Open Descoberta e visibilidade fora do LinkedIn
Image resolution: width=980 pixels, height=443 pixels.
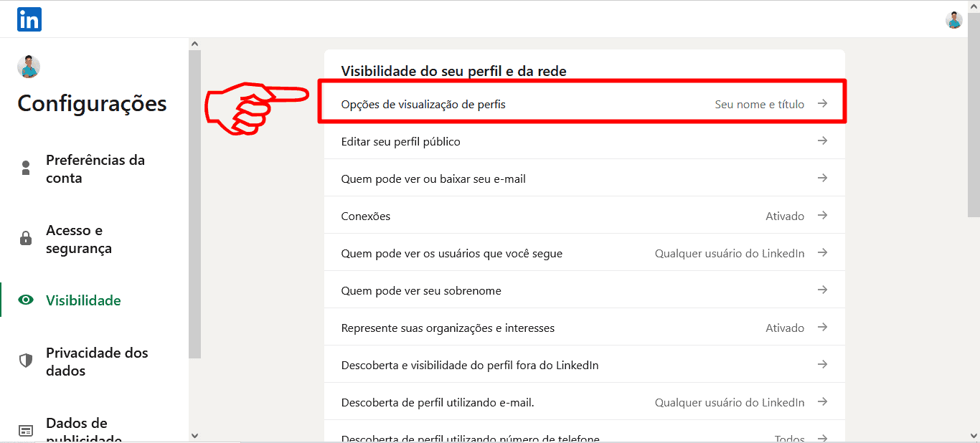point(585,365)
